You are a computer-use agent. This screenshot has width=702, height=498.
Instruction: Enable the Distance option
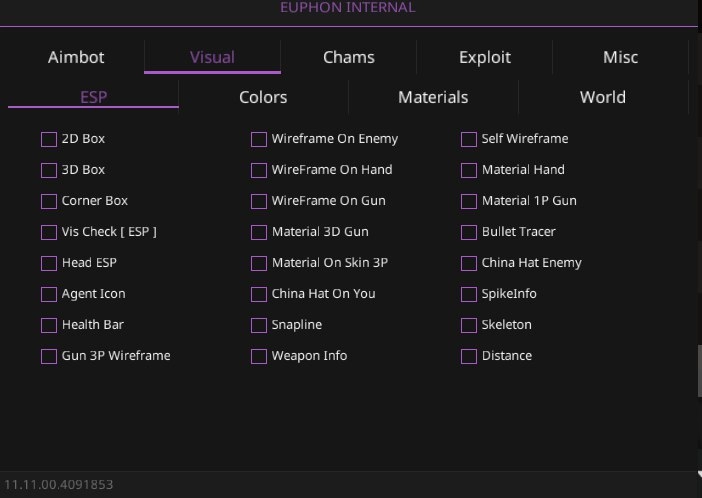(468, 356)
